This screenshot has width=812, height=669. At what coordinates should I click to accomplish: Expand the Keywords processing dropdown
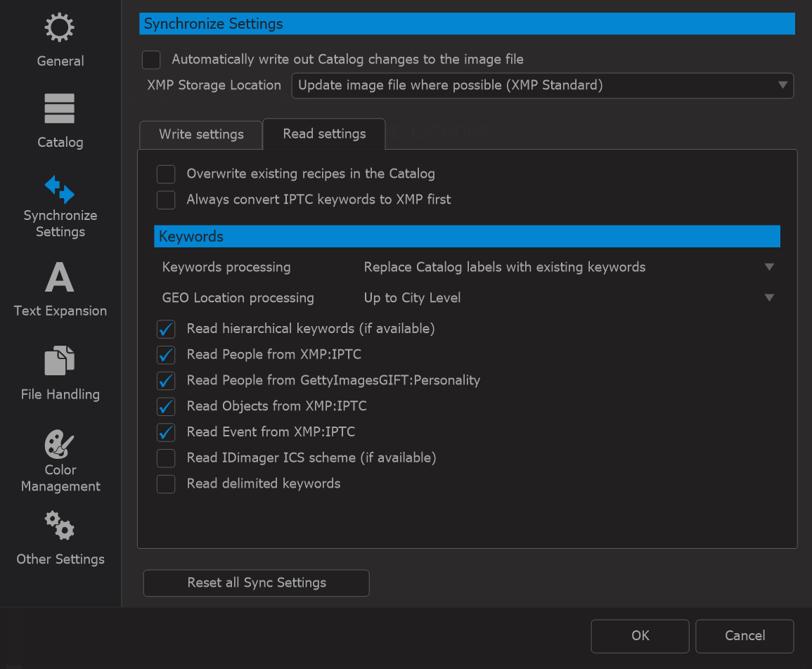click(569, 267)
